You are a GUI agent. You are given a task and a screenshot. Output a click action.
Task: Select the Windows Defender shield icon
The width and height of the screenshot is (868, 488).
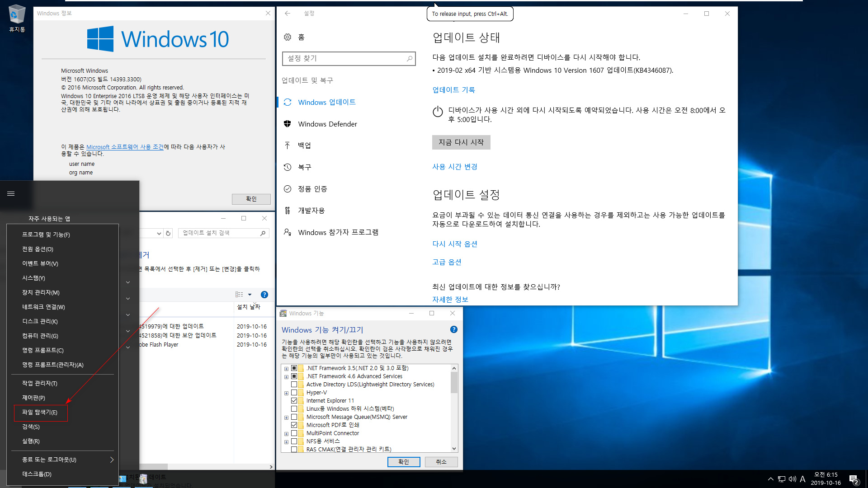[x=288, y=124]
